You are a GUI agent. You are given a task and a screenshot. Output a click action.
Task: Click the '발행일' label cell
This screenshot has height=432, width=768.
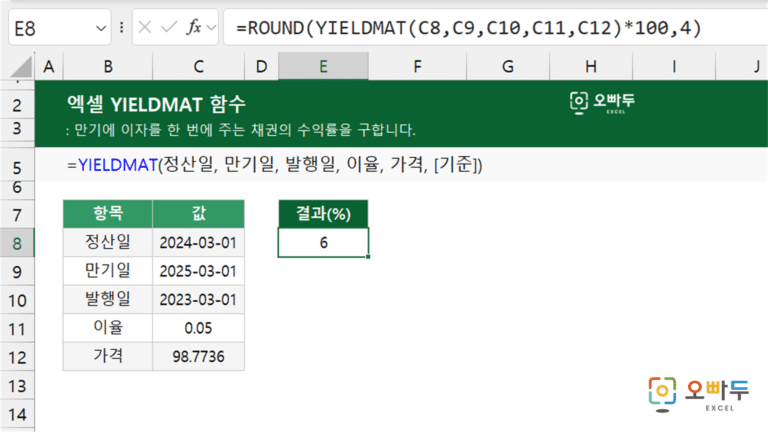pyautogui.click(x=108, y=299)
